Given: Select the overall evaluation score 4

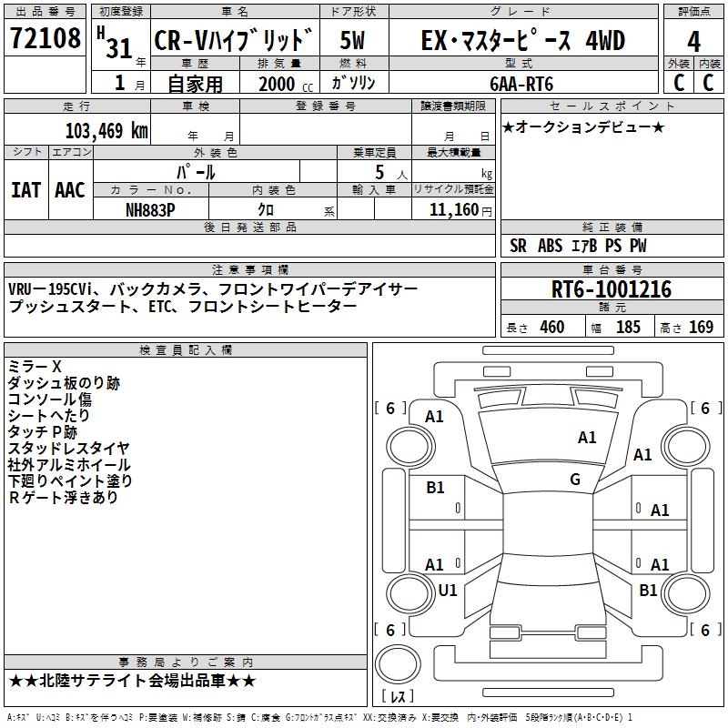Looking at the screenshot, I should point(693,40).
